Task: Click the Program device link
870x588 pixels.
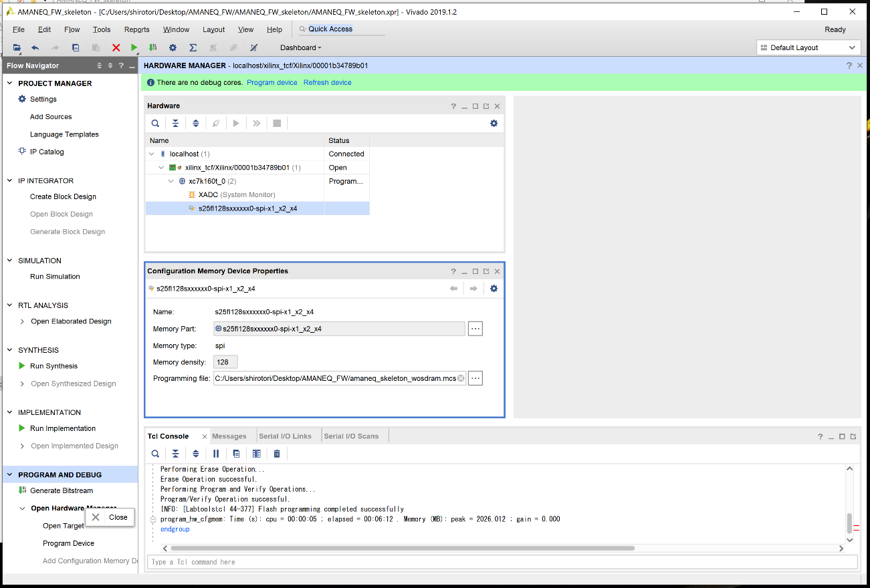Action: pos(271,83)
